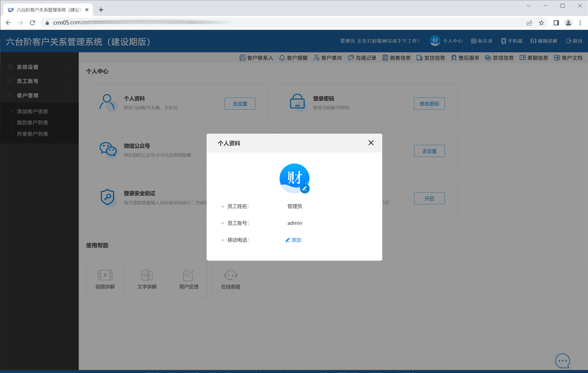Open 手机端 from the header
588x373 pixels.
512,41
